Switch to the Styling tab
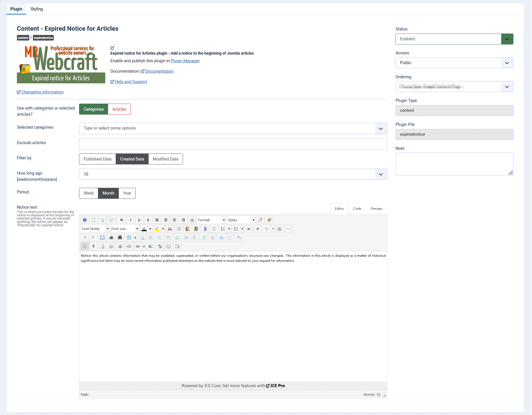The height and width of the screenshot is (415, 532). point(37,9)
